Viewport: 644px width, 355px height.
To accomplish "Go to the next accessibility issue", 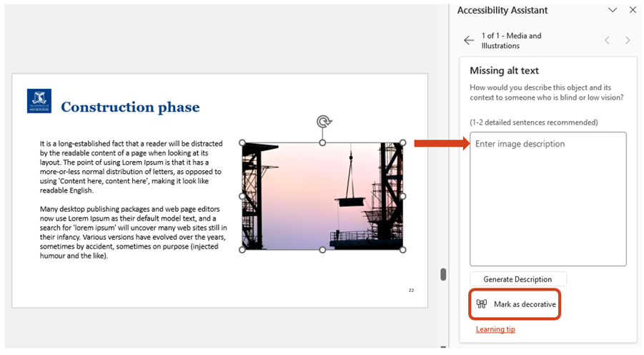I will 628,40.
